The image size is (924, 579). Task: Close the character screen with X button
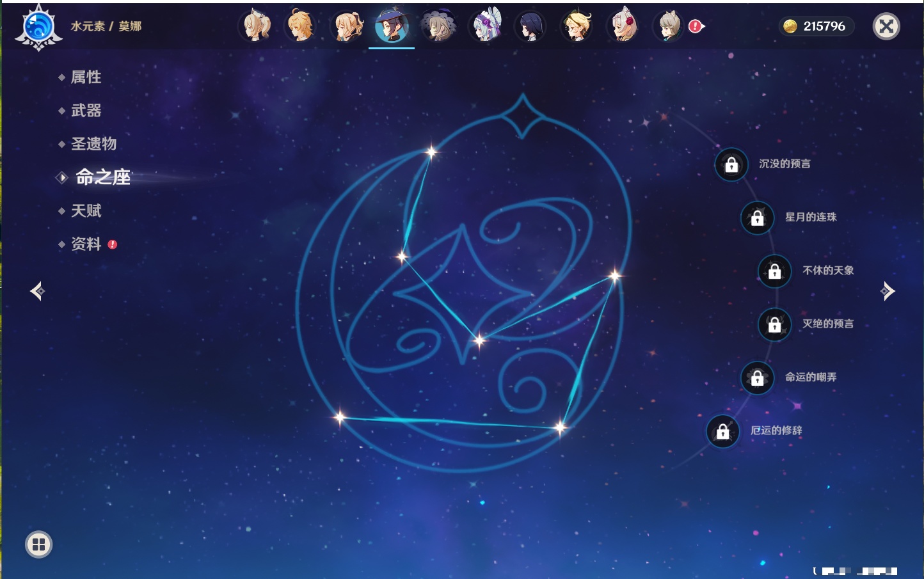(x=886, y=26)
